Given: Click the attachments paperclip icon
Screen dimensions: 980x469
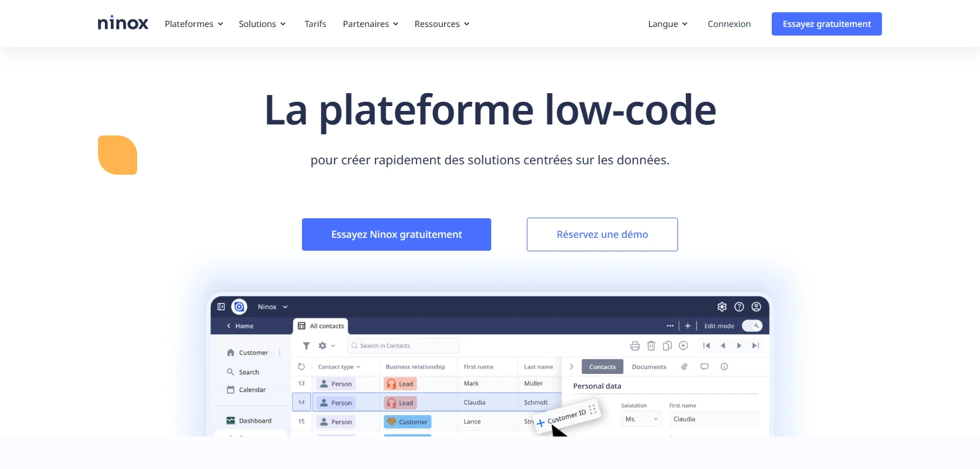Looking at the screenshot, I should [684, 367].
